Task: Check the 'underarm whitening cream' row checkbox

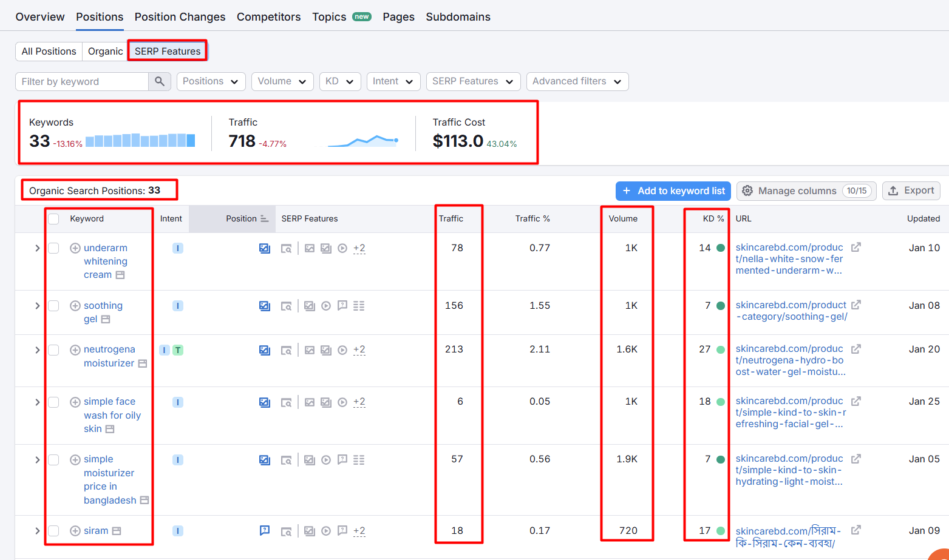Action: 53,248
